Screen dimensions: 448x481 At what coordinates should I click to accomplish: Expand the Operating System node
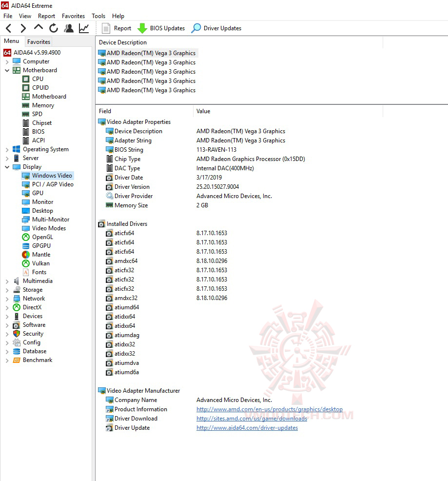click(x=7, y=149)
